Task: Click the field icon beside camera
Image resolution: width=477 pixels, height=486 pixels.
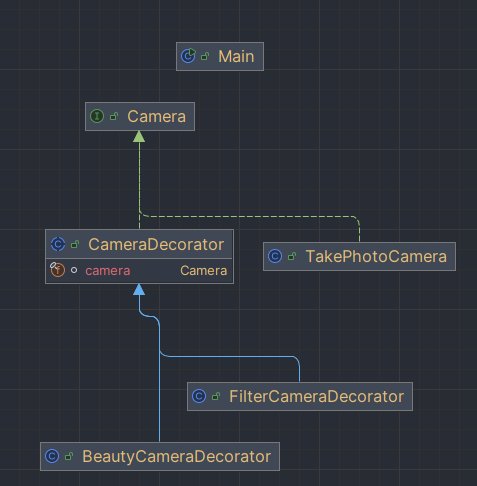Action: pyautogui.click(x=57, y=270)
